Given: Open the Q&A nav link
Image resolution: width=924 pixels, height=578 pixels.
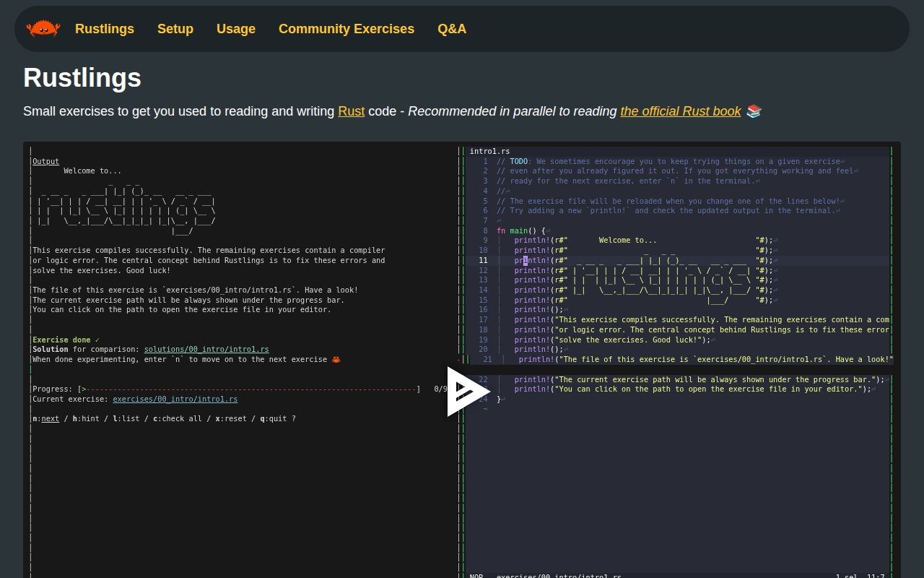Looking at the screenshot, I should tap(452, 29).
